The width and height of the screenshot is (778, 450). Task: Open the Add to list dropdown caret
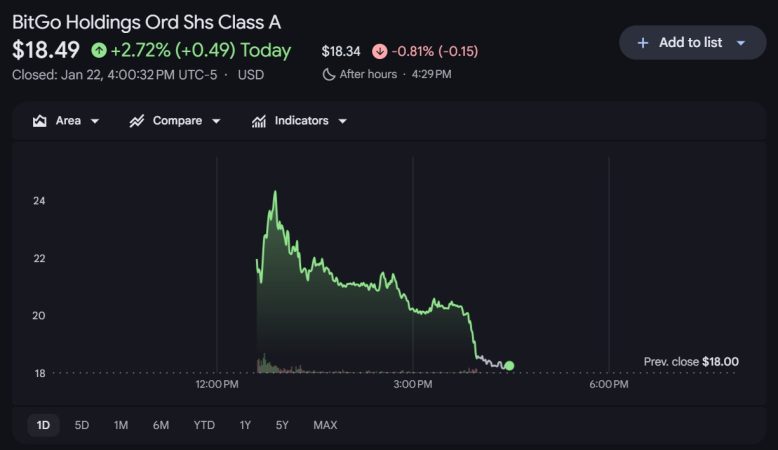741,43
